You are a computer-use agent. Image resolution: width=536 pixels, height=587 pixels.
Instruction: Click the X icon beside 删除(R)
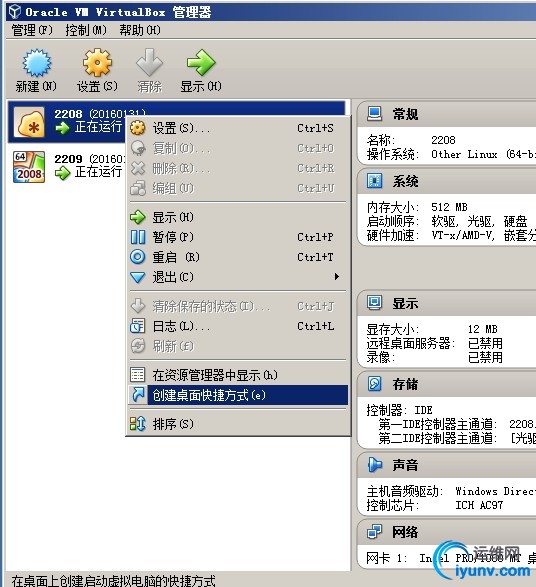pyautogui.click(x=138, y=168)
